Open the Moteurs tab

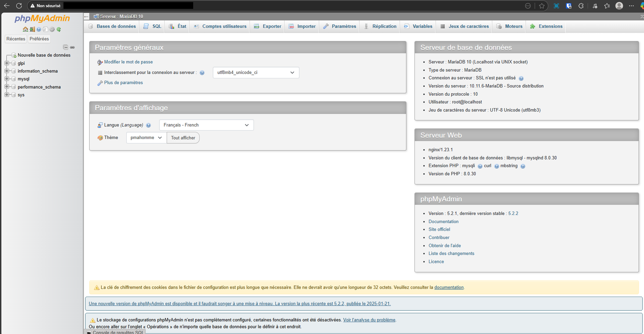pyautogui.click(x=510, y=27)
